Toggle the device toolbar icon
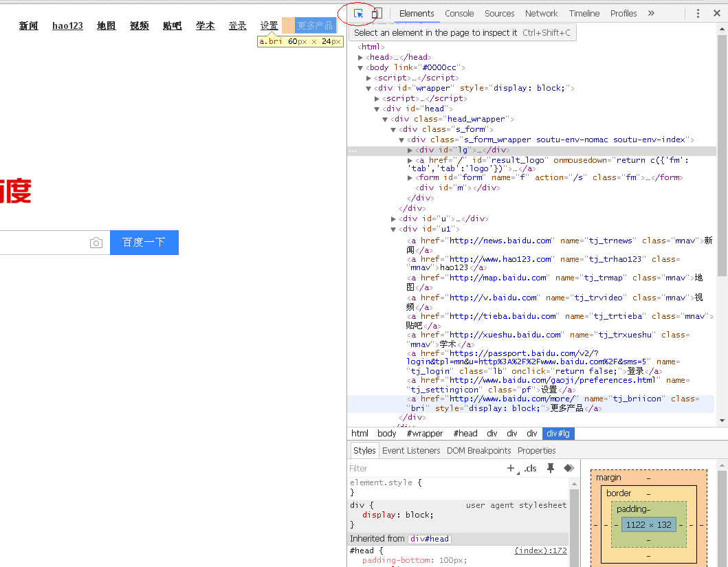Image resolution: width=728 pixels, height=567 pixels. pyautogui.click(x=377, y=14)
